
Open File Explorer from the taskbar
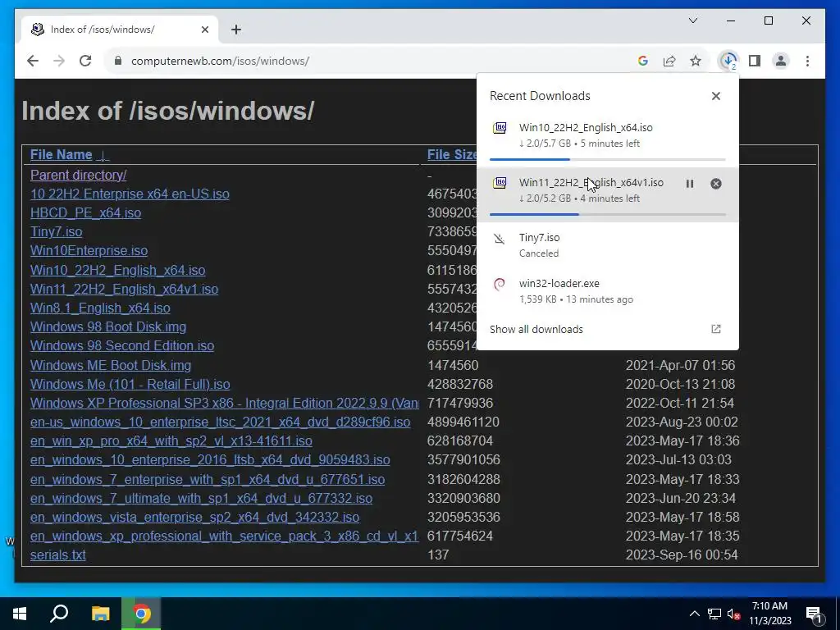100,614
